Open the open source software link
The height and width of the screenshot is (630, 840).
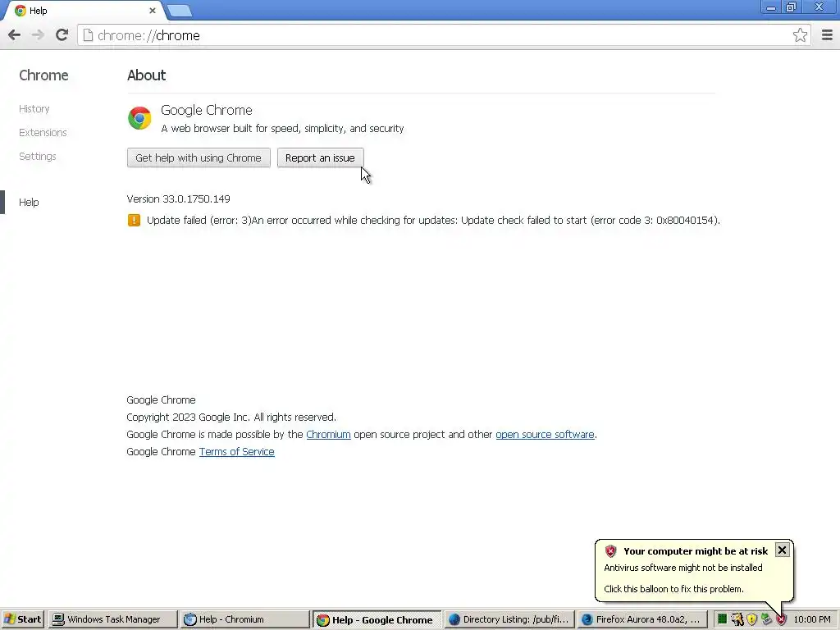click(x=545, y=435)
